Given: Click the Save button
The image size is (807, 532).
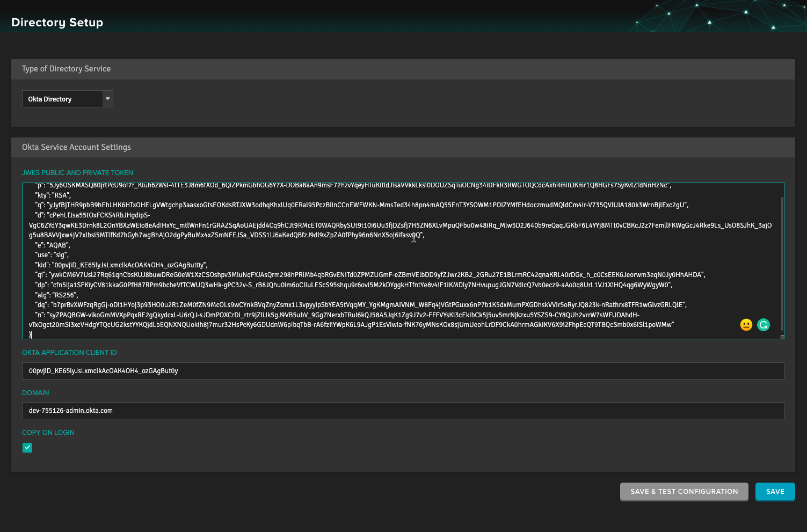Looking at the screenshot, I should tap(775, 491).
